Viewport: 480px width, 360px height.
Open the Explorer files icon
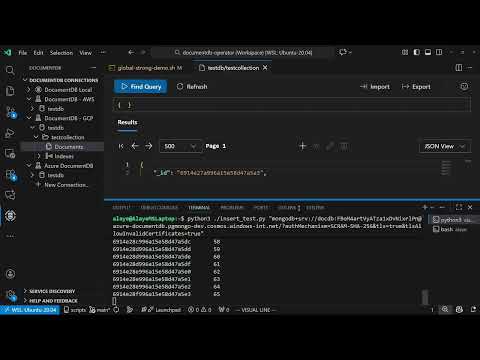pos(10,91)
